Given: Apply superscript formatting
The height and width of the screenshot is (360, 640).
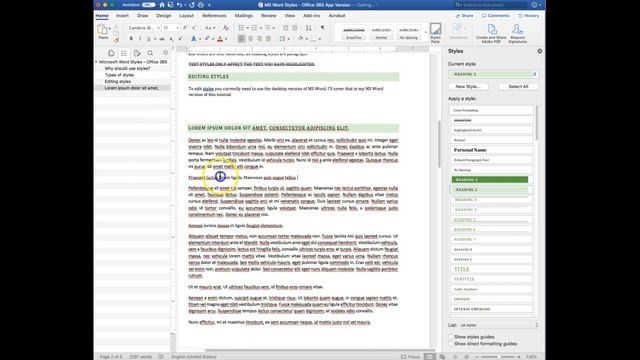Looking at the screenshot, I should point(180,39).
